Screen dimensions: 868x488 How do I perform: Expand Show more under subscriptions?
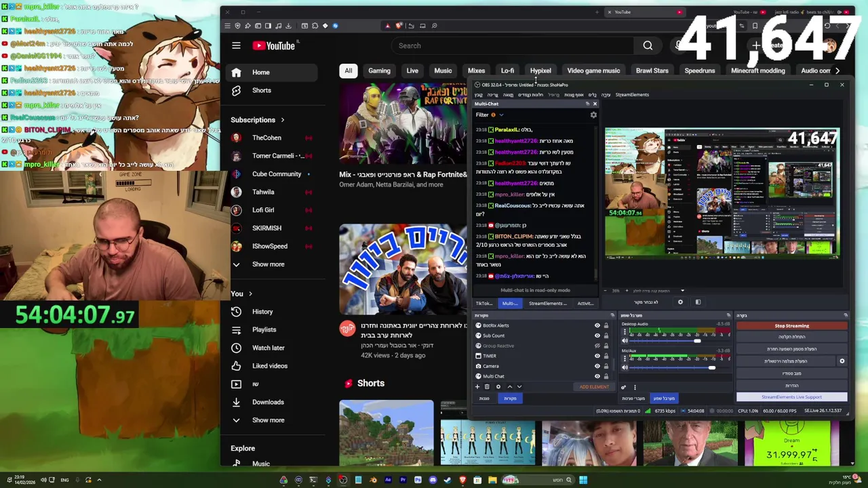pos(268,264)
